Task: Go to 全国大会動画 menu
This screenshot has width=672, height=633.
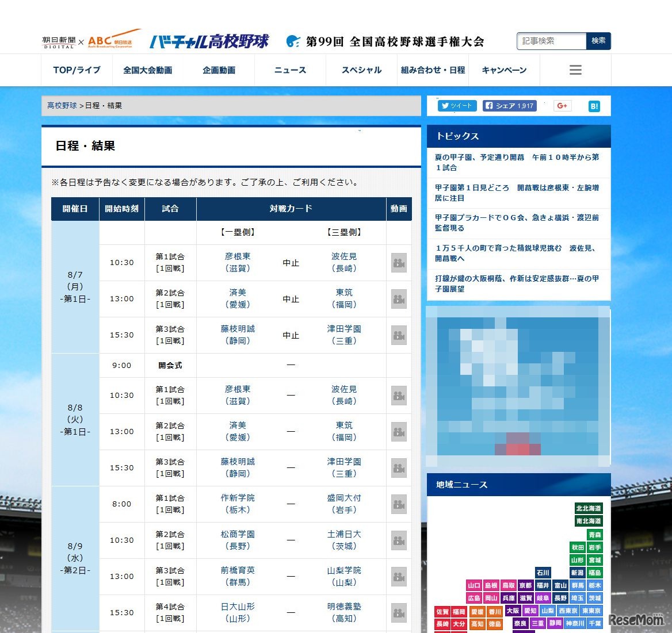Action: pos(148,70)
